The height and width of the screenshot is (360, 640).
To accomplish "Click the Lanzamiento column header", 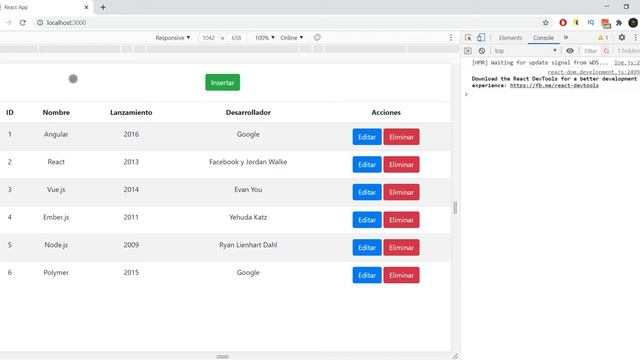I will (131, 112).
